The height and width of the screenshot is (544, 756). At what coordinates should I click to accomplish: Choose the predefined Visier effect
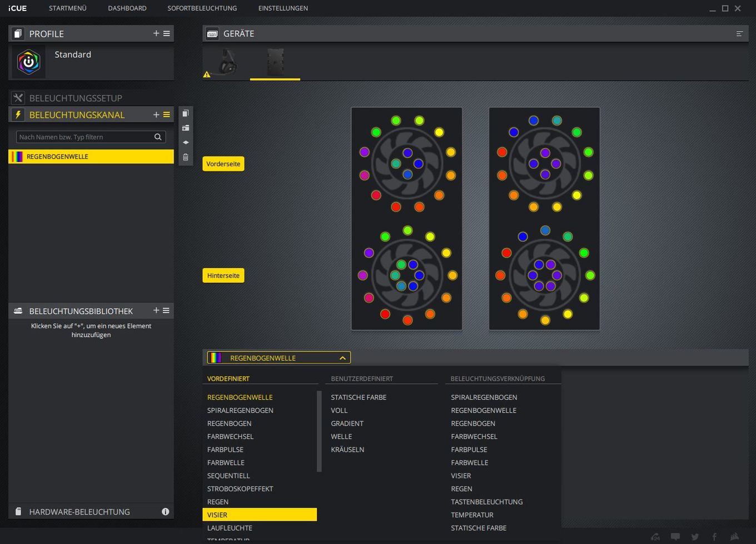tap(260, 515)
